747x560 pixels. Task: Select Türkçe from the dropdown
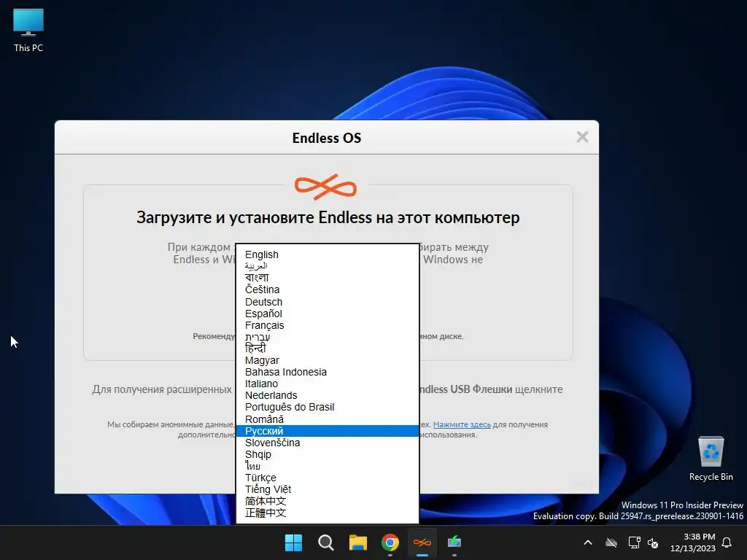(328, 478)
